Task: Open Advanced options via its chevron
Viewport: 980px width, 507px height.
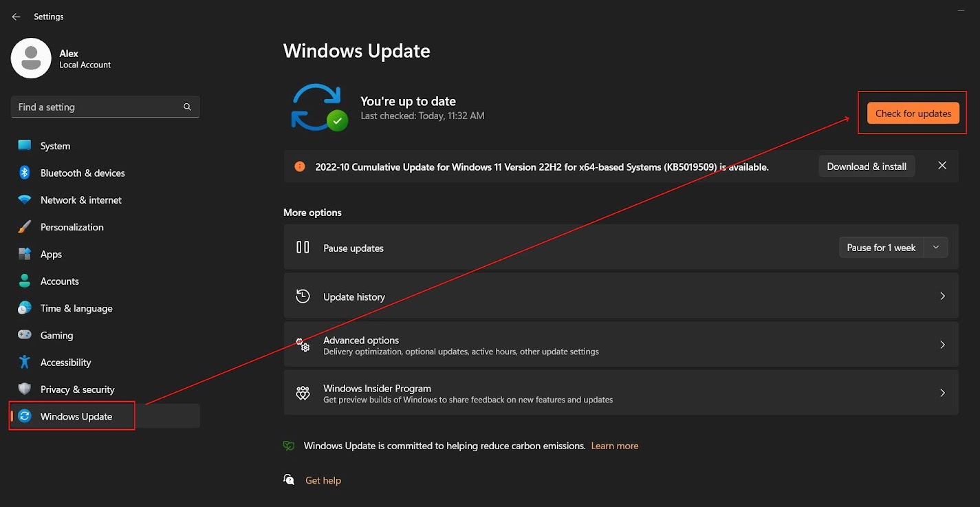Action: (942, 345)
